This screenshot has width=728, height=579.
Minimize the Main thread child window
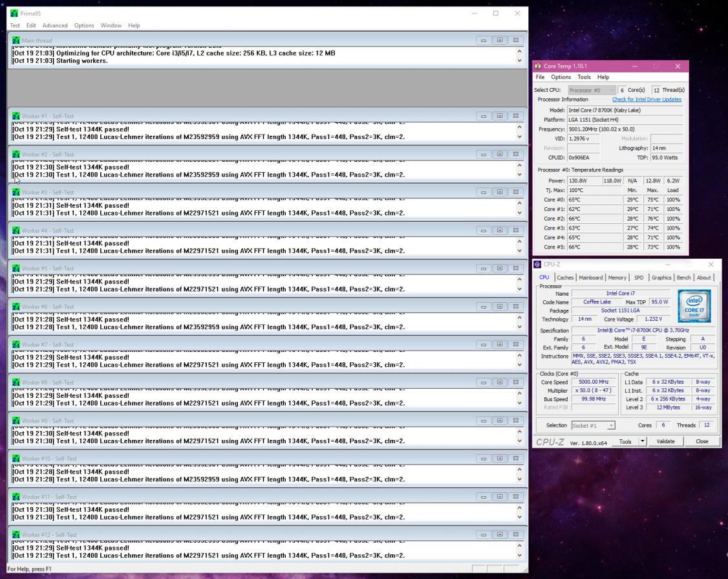tap(484, 40)
